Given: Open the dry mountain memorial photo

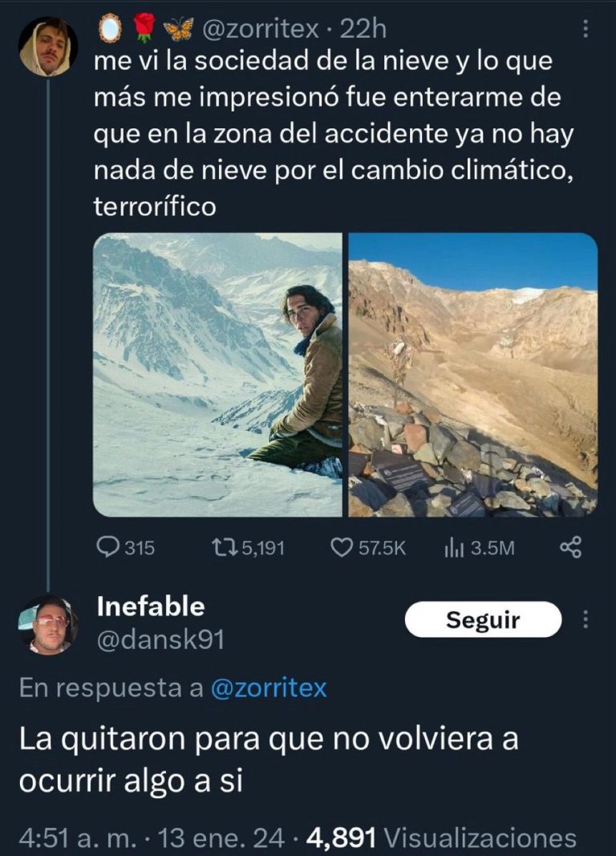Looking at the screenshot, I should (473, 375).
